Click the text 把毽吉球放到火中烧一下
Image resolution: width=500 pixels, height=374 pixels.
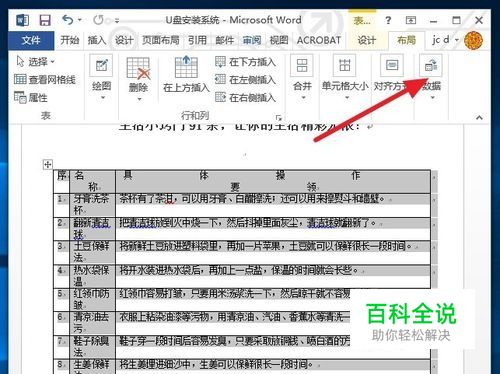[x=169, y=223]
